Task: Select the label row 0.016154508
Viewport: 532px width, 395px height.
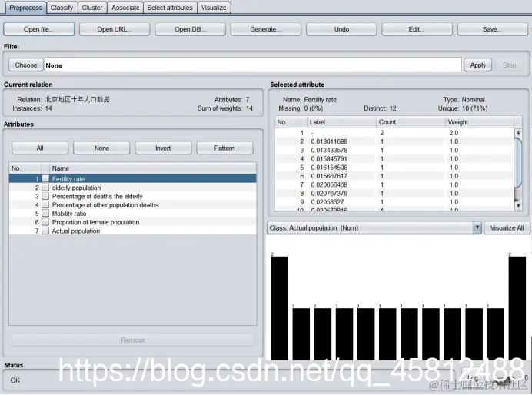Action: coord(395,168)
